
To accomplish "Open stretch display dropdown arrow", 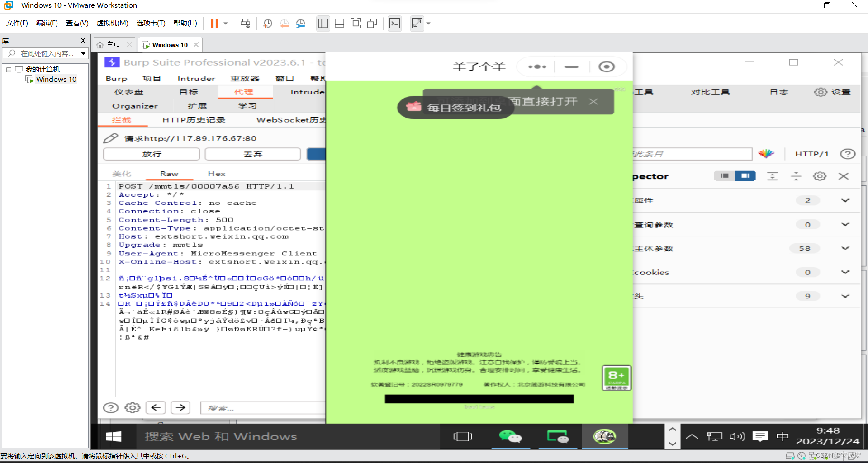I will coord(428,24).
